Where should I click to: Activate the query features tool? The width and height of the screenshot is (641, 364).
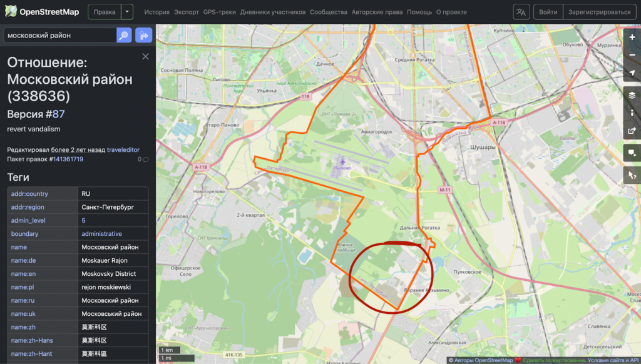632,176
